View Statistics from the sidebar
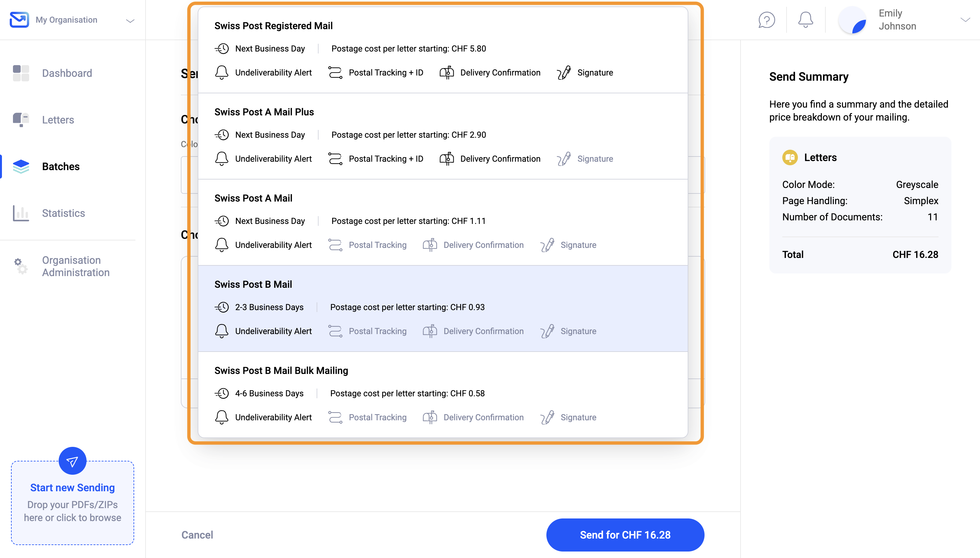 click(x=64, y=213)
